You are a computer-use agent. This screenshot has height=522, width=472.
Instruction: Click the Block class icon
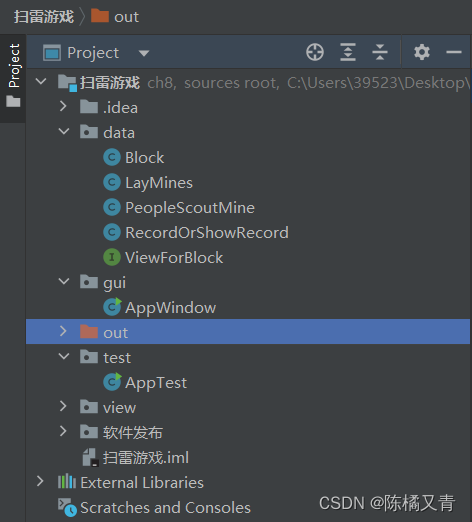pos(112,157)
